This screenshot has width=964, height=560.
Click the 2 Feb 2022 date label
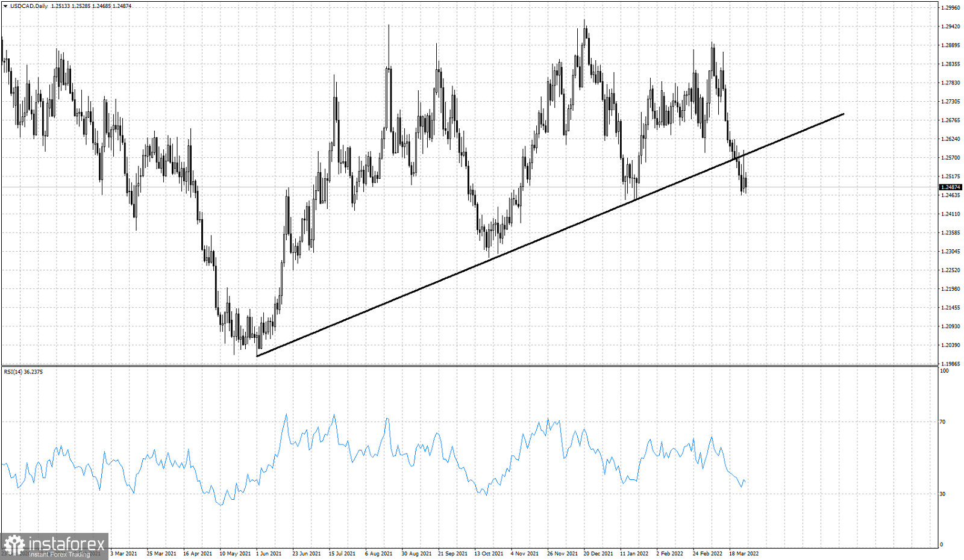[670, 553]
